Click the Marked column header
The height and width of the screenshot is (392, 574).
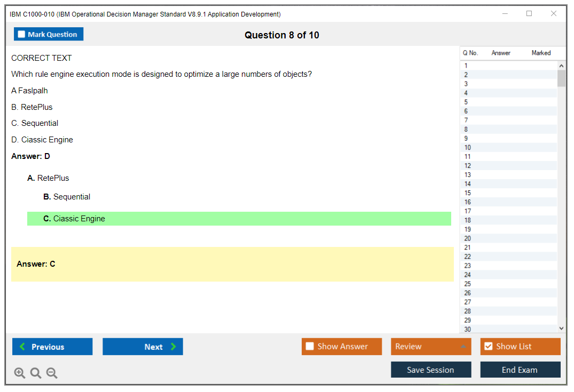click(x=540, y=53)
